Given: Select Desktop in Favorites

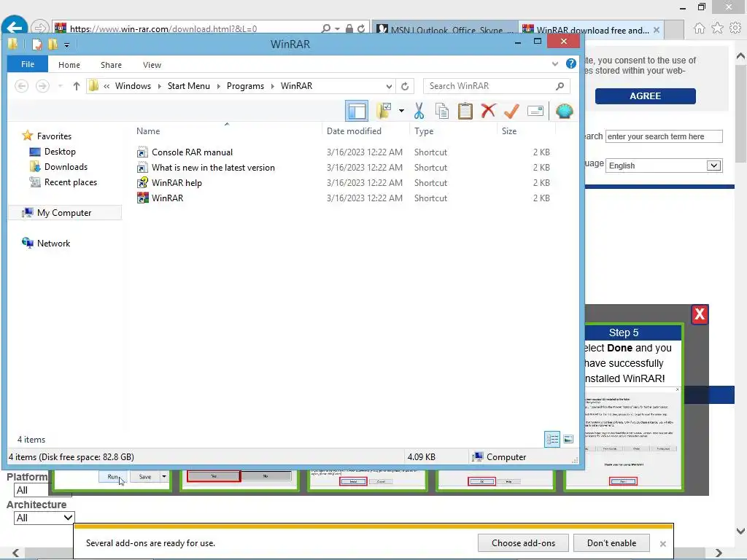Looking at the screenshot, I should pyautogui.click(x=60, y=152).
